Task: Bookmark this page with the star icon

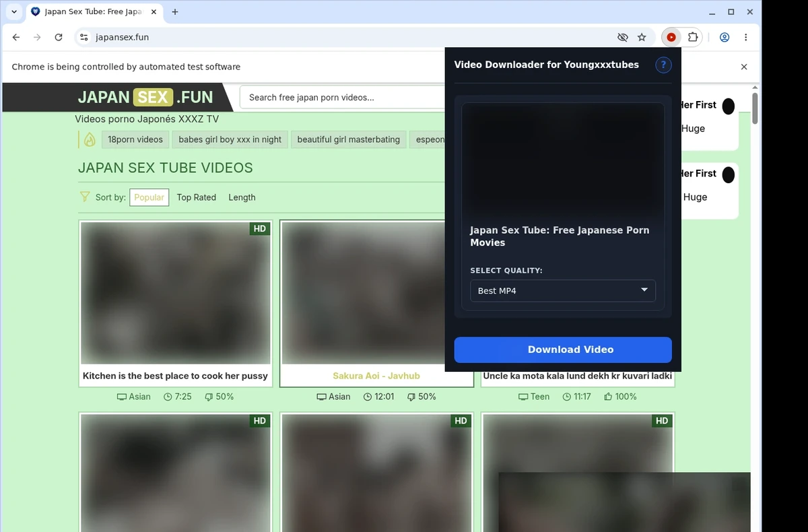Action: (642, 38)
